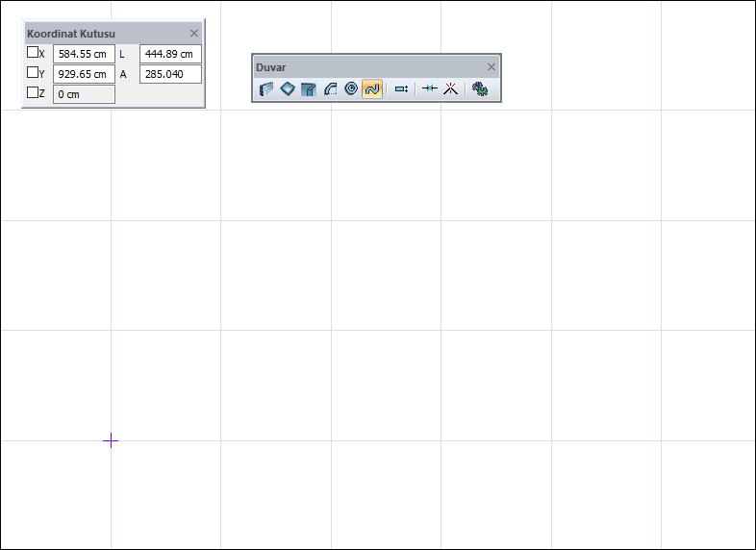The image size is (756, 550).
Task: Select the arc wall tool
Action: point(330,89)
